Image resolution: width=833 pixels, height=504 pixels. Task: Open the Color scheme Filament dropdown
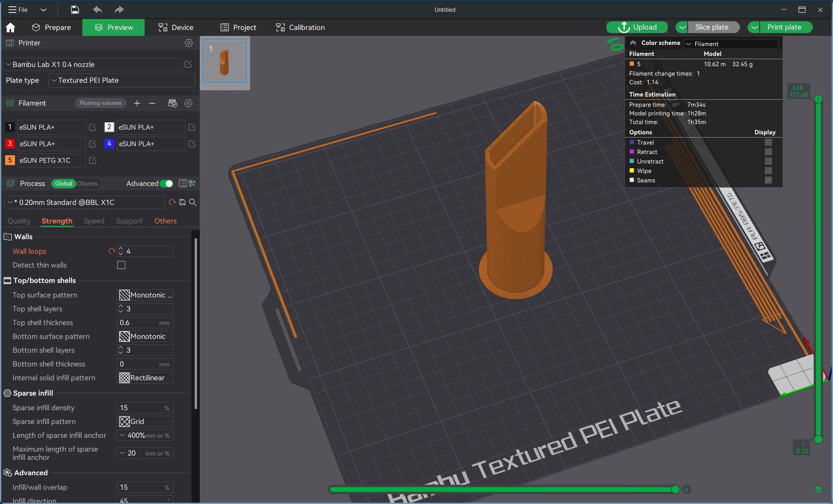(731, 44)
